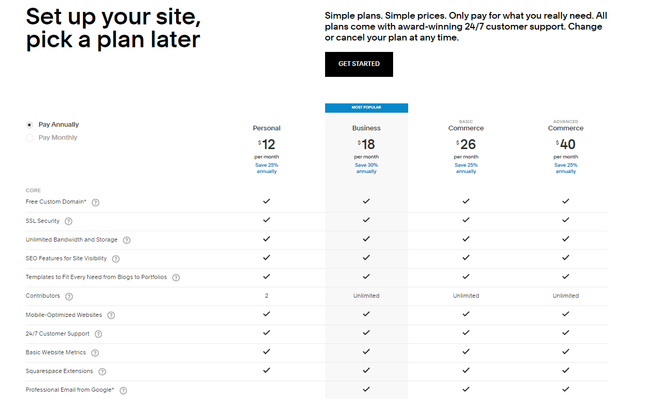The image size is (645, 399).
Task: Click the Basic Website Metrics label
Action: point(56,353)
